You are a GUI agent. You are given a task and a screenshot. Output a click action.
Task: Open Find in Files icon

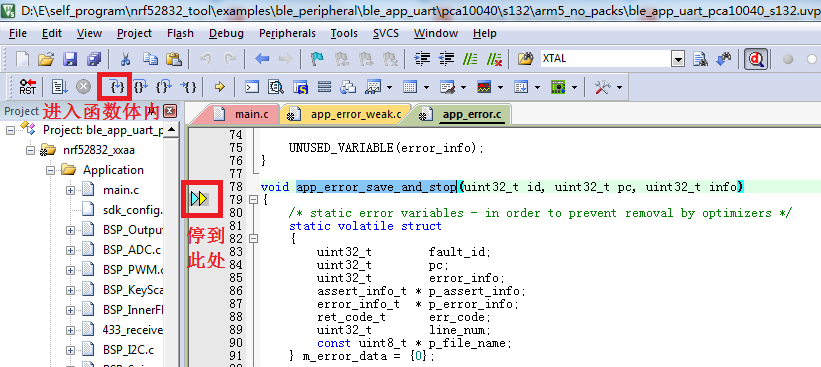click(526, 59)
